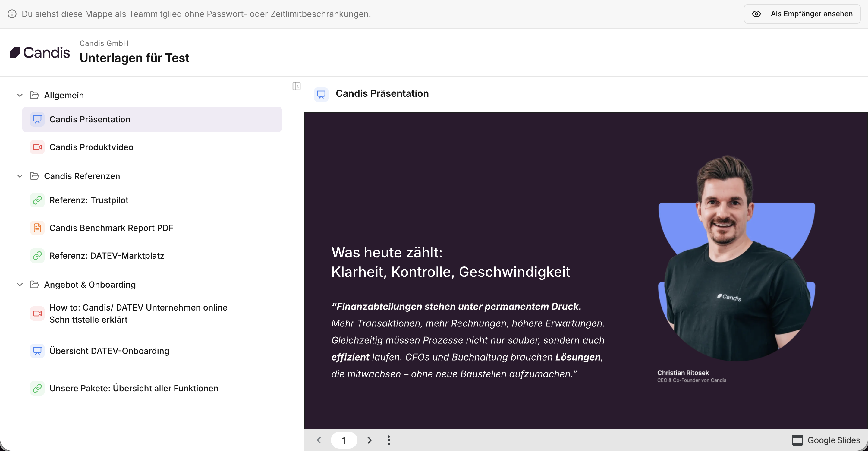Go to the previous slide arrow

pos(319,440)
